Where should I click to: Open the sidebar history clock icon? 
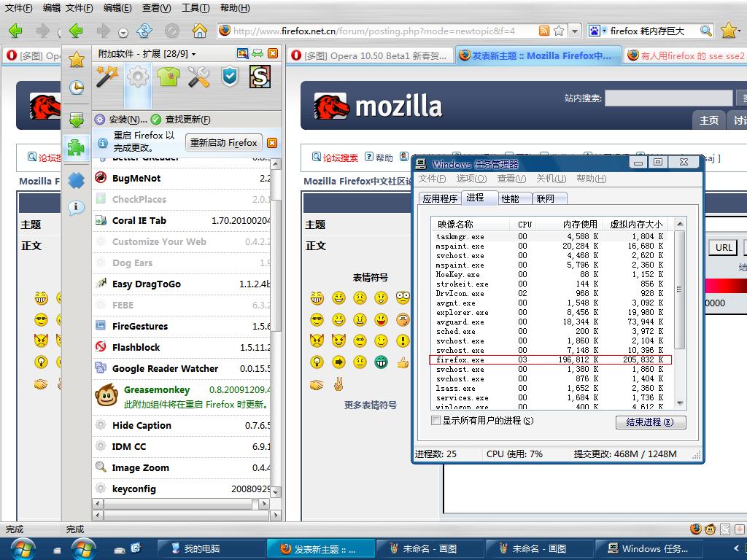[x=76, y=87]
